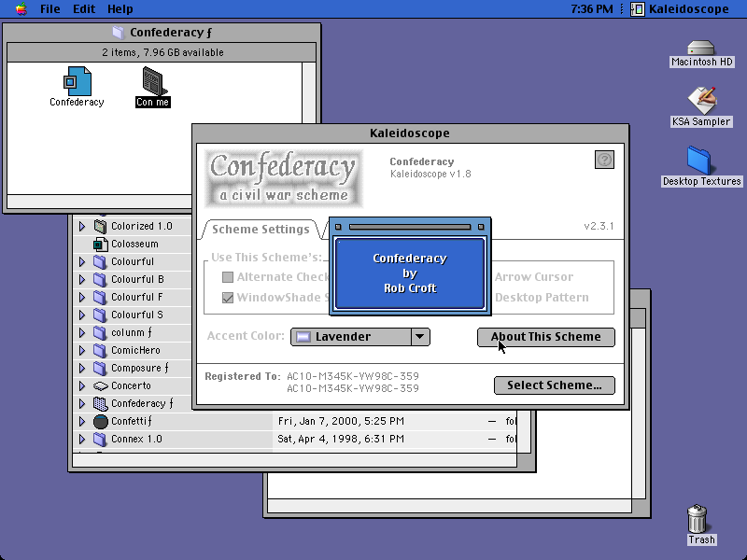Select the Colourful S folder icon
Image resolution: width=747 pixels, height=560 pixels.
[x=100, y=315]
